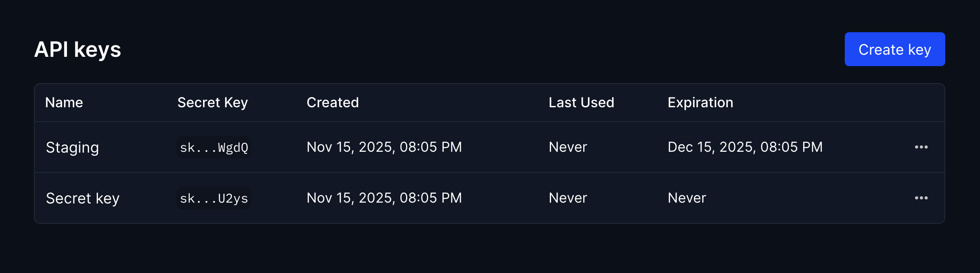This screenshot has height=273, width=980.
Task: Select the Staging key's masked secret
Action: point(214,147)
